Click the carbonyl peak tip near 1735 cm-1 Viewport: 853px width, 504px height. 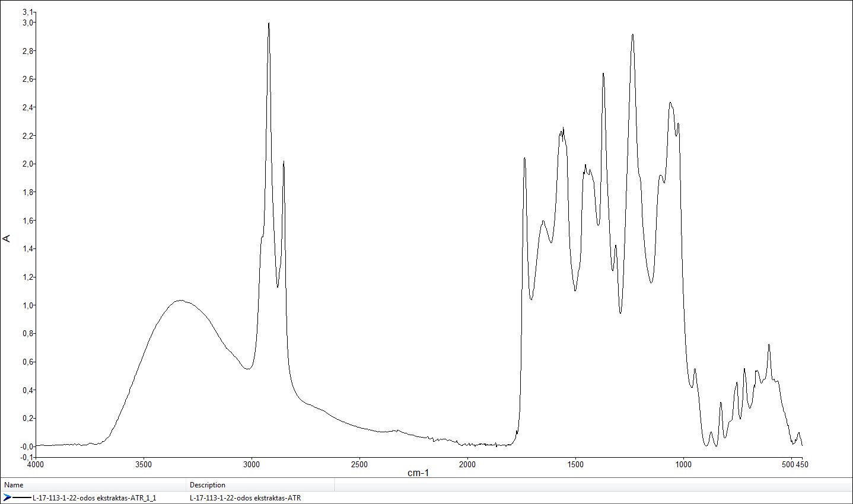524,158
